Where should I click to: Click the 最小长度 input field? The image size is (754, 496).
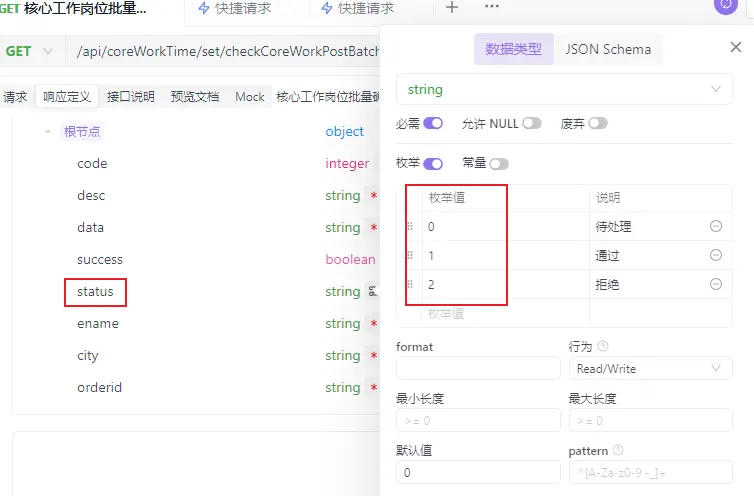(x=478, y=420)
